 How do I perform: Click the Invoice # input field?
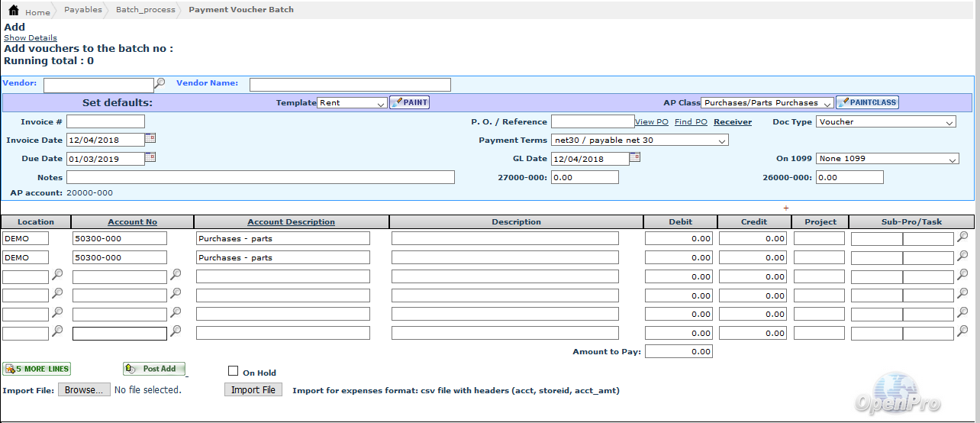point(105,121)
